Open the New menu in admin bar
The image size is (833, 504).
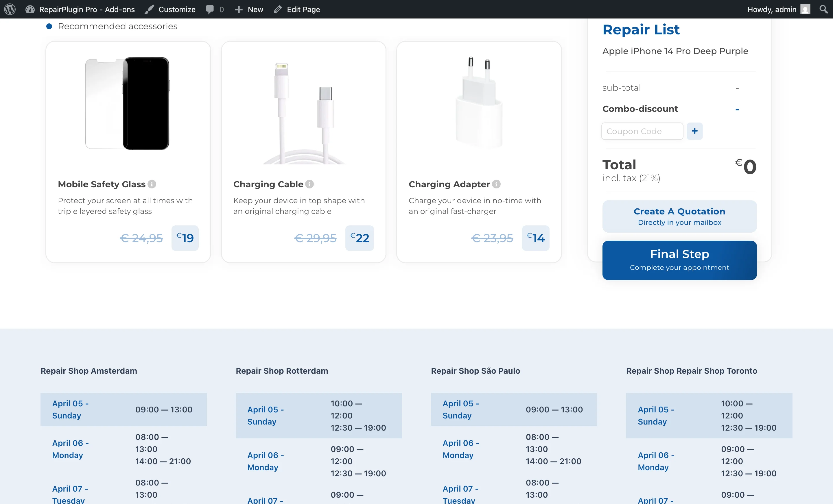[x=248, y=9]
